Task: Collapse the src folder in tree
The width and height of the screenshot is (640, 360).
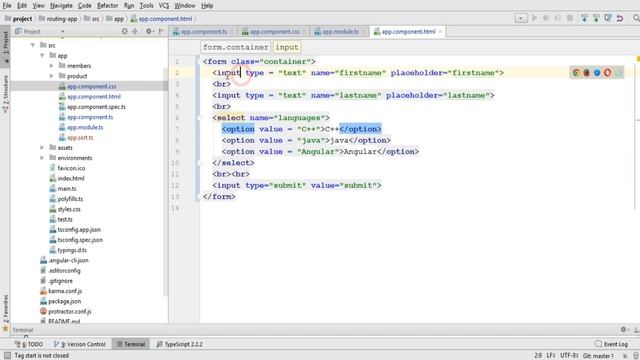Action: tap(33, 45)
